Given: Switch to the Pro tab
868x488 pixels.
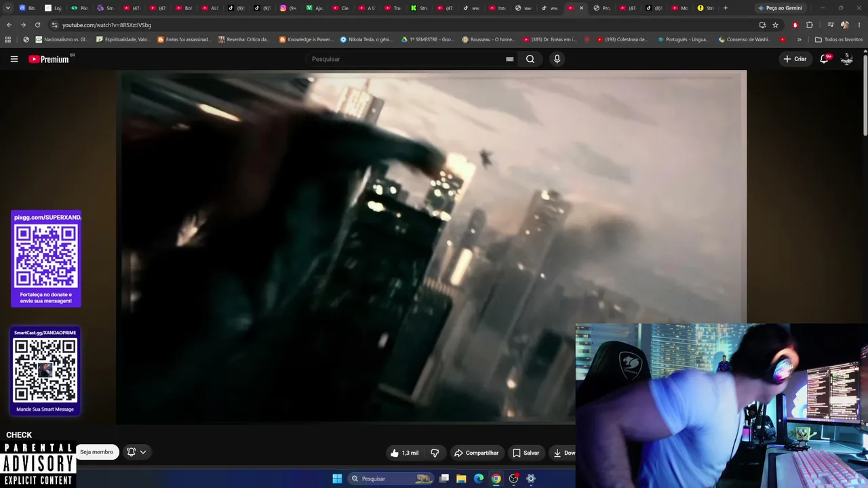Looking at the screenshot, I should coord(602,8).
